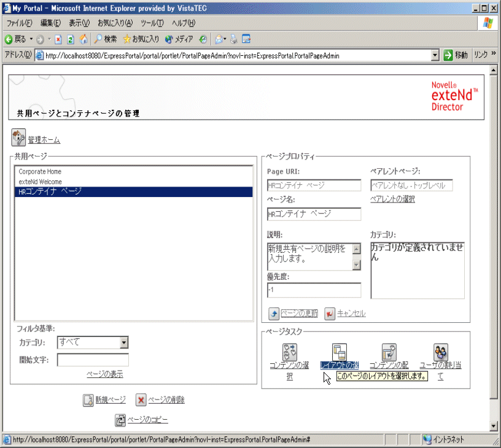Click the New Page (新規ページ) icon
Image resolution: width=501 pixels, height=448 pixels.
pyautogui.click(x=88, y=400)
